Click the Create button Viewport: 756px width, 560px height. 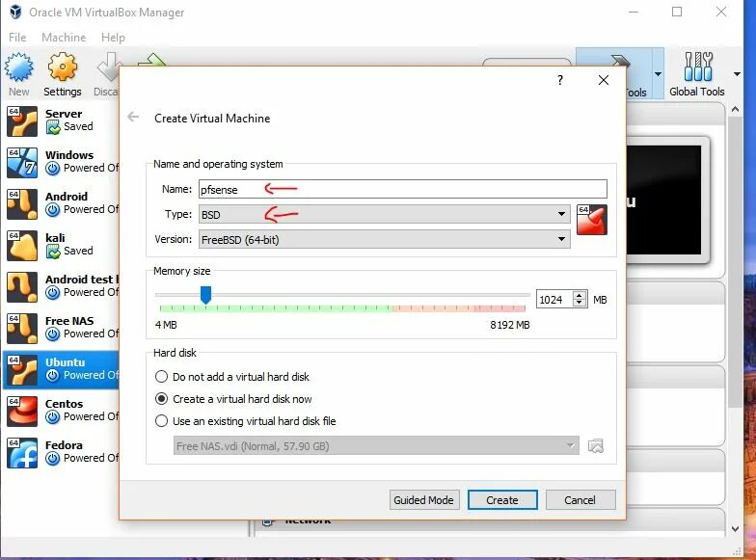(x=501, y=499)
